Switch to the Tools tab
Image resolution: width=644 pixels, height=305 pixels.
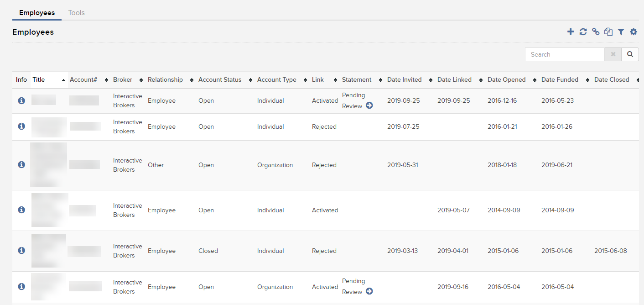(x=76, y=13)
